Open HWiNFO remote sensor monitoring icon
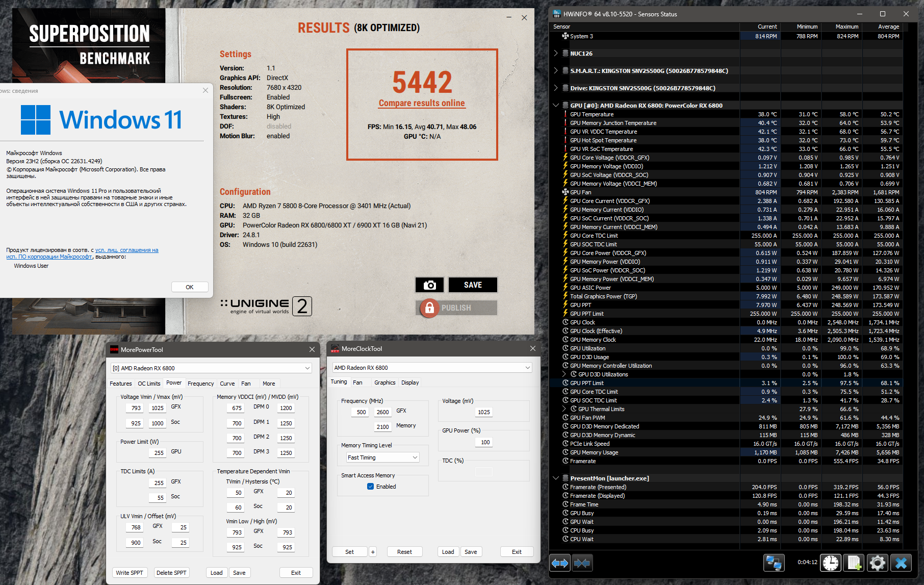Image resolution: width=924 pixels, height=585 pixels. [774, 563]
